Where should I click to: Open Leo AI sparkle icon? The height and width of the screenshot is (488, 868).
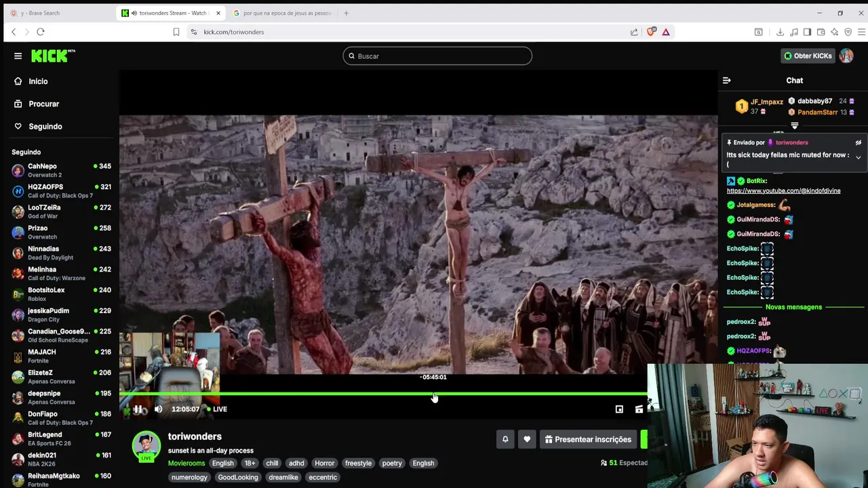pyautogui.click(x=834, y=32)
